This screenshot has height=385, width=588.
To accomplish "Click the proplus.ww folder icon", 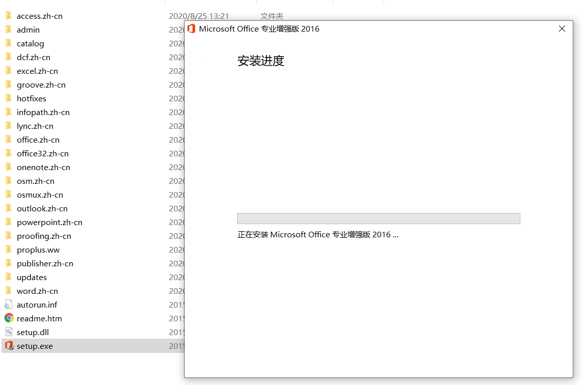I will [9, 250].
